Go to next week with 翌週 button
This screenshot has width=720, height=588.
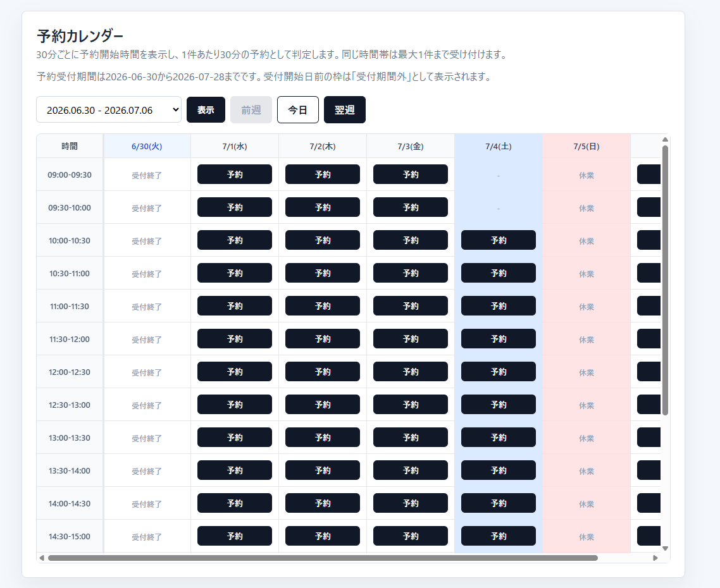[x=344, y=110]
